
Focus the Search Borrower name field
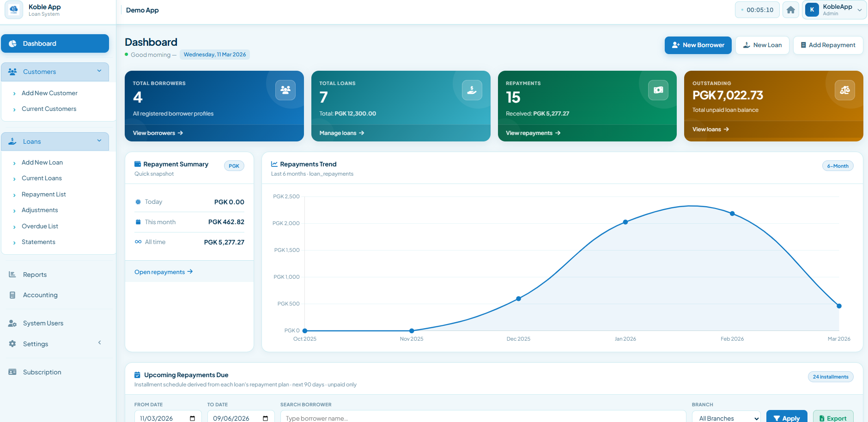[x=483, y=418]
